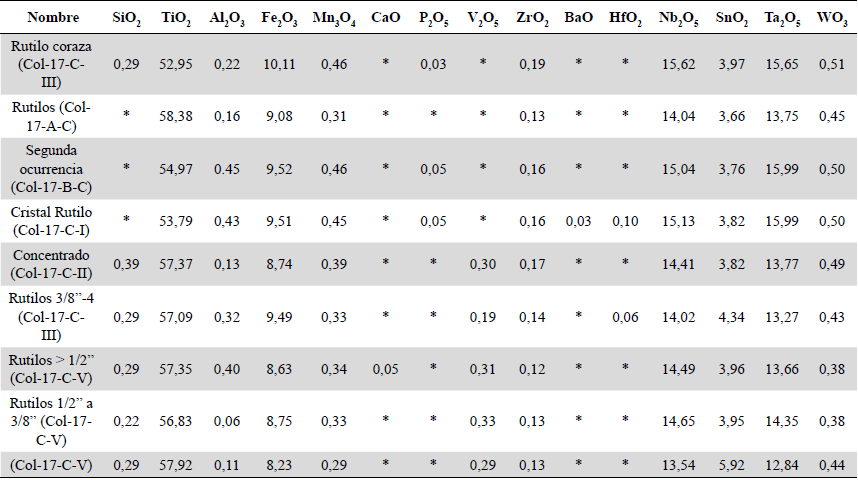This screenshot has height=480, width=858.
Task: Click the Nombre column header
Action: pyautogui.click(x=49, y=18)
